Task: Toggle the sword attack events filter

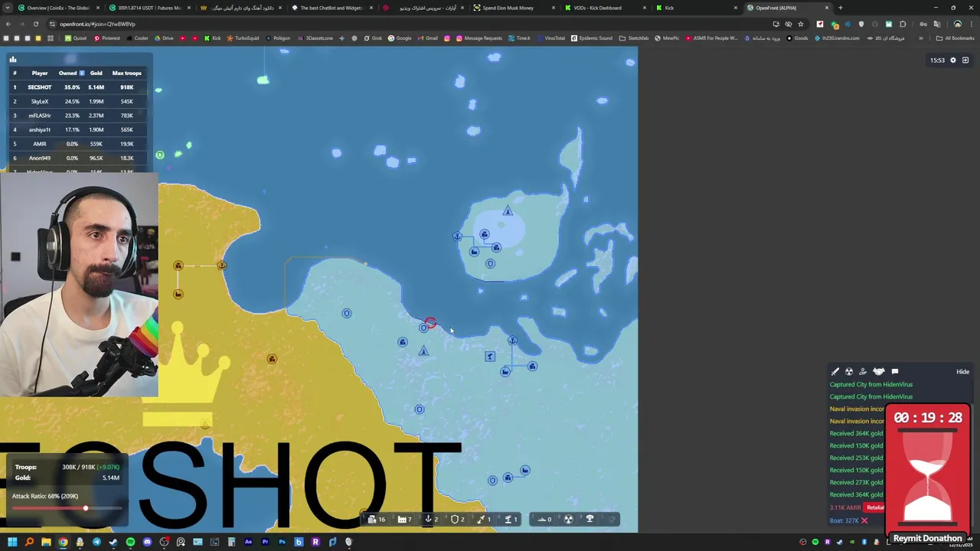Action: (835, 372)
